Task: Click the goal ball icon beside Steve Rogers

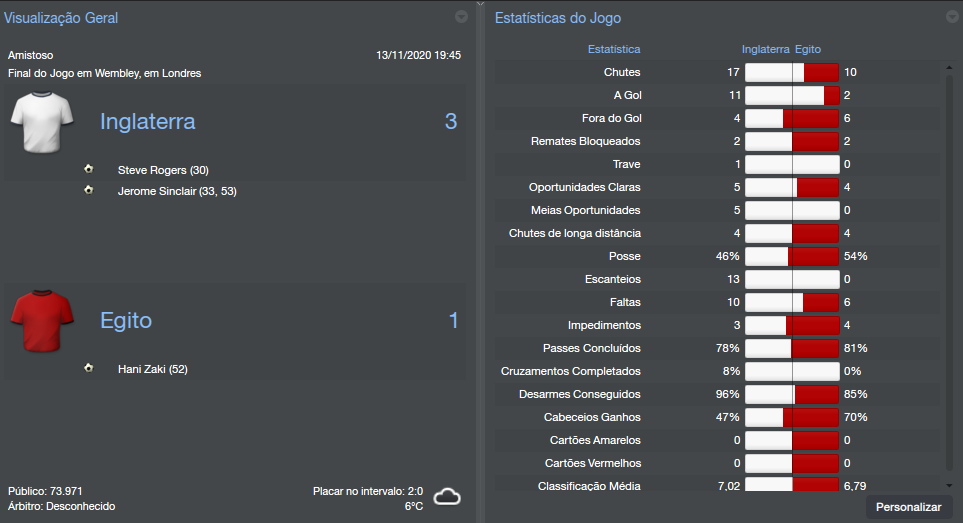Action: point(89,169)
